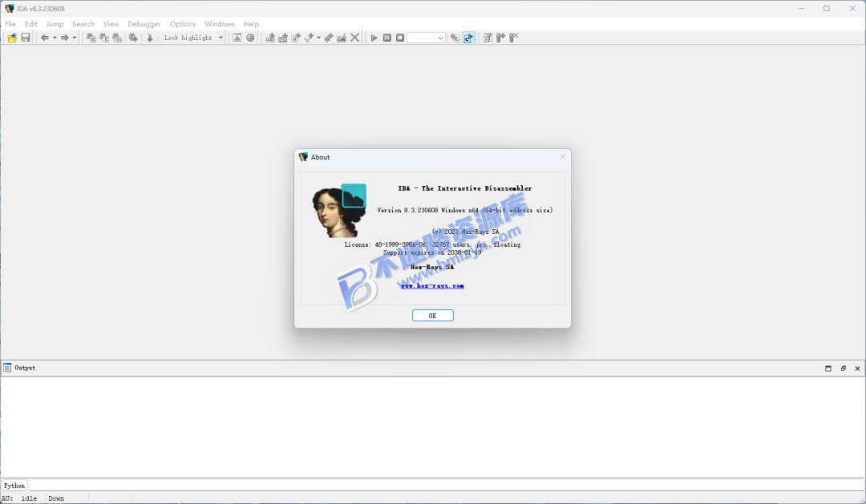The height and width of the screenshot is (504, 866).
Task: Click the version text in About dialog
Action: point(465,210)
